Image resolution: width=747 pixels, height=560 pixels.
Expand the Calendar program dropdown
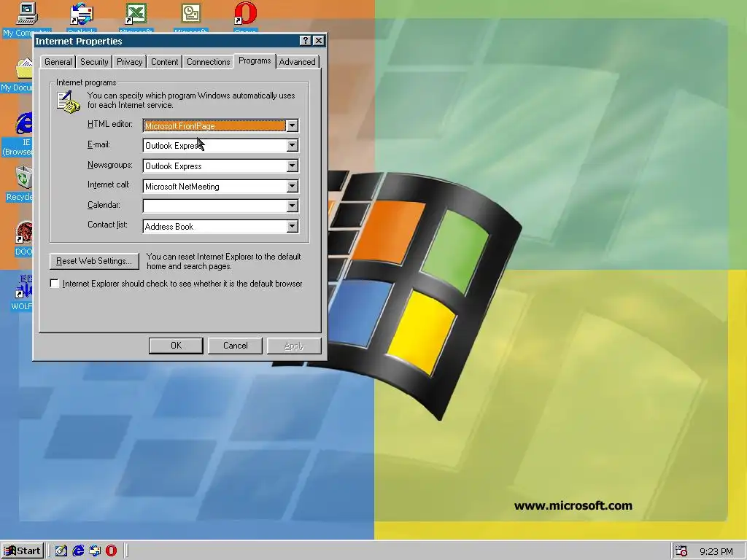point(293,206)
